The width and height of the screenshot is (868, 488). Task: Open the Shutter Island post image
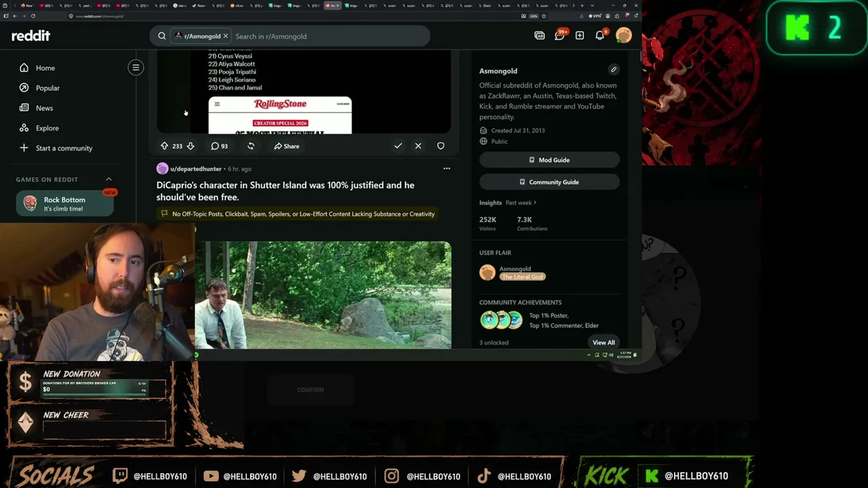(x=323, y=295)
